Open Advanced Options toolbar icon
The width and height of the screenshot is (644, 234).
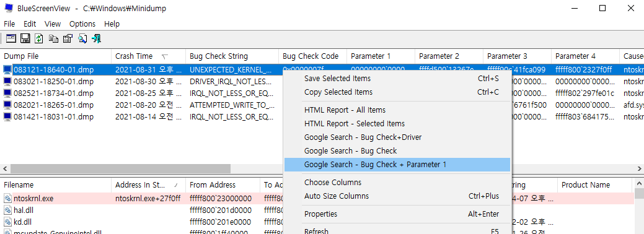coord(11,38)
